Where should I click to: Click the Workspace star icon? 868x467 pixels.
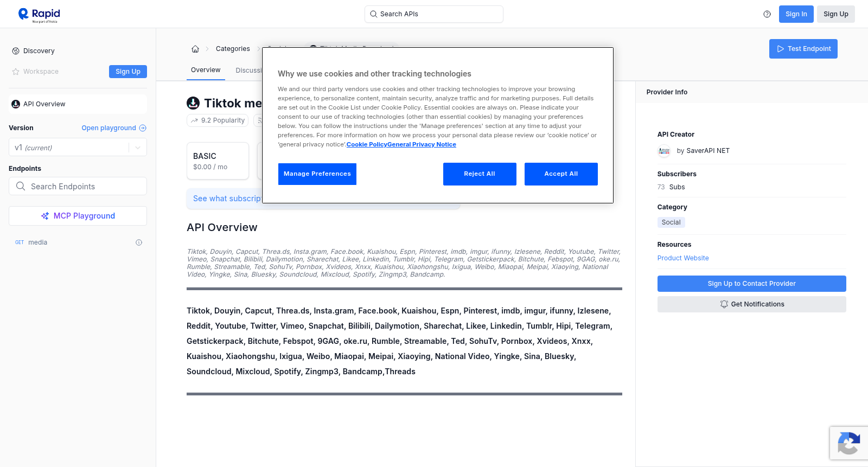16,72
